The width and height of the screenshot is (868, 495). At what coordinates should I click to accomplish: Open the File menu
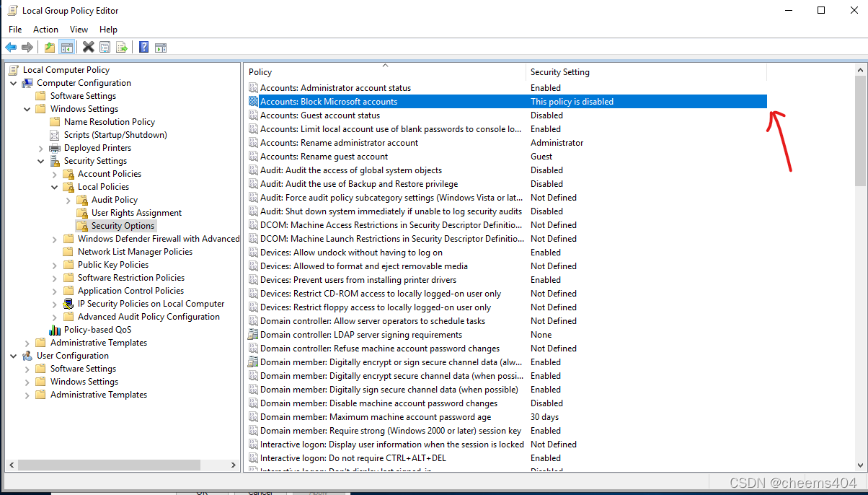point(15,30)
